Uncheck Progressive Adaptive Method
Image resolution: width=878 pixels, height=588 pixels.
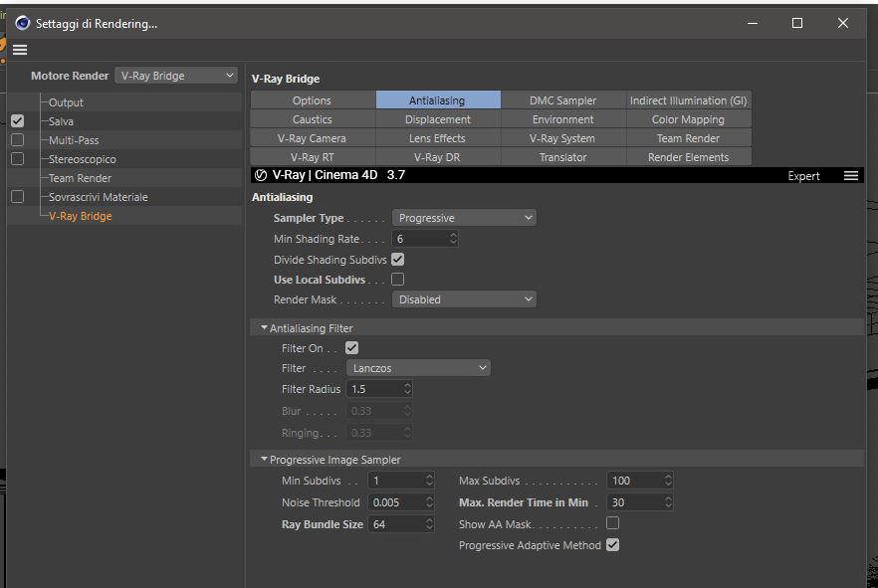pyautogui.click(x=612, y=545)
